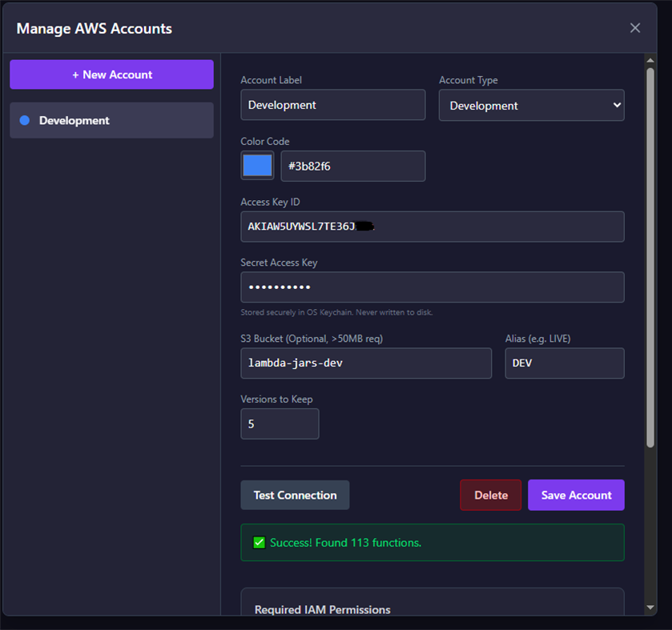The height and width of the screenshot is (630, 672).
Task: Click the + New Account button
Action: click(111, 74)
